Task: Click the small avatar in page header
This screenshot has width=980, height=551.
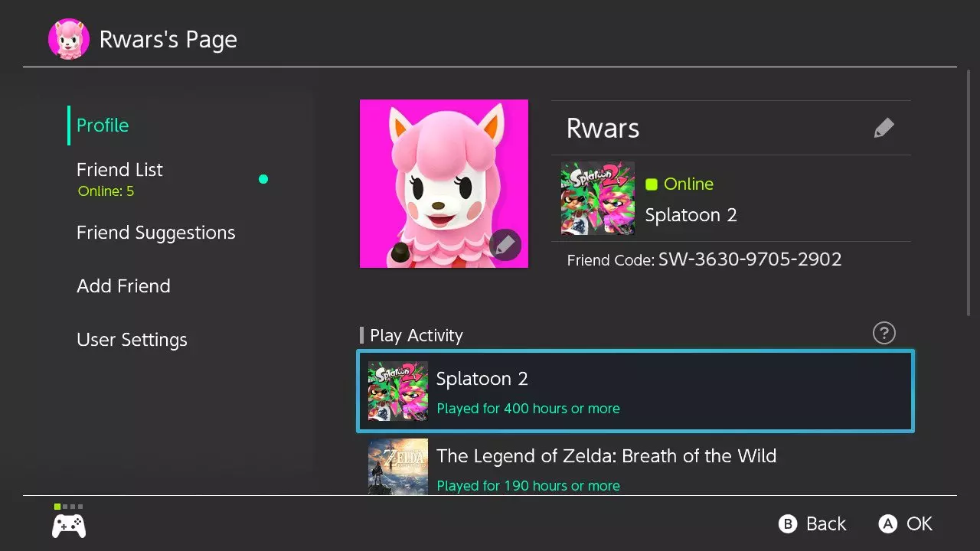Action: pos(69,39)
